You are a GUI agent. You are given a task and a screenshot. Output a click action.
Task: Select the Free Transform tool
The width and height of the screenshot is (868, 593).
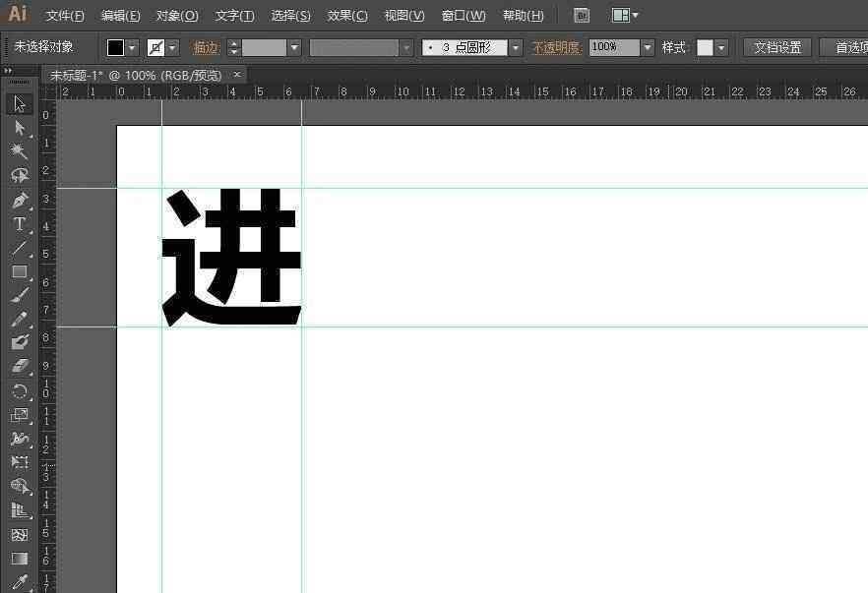20,462
